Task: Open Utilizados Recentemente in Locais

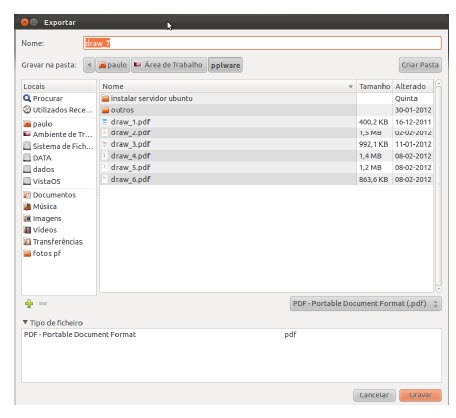Action: point(59,110)
